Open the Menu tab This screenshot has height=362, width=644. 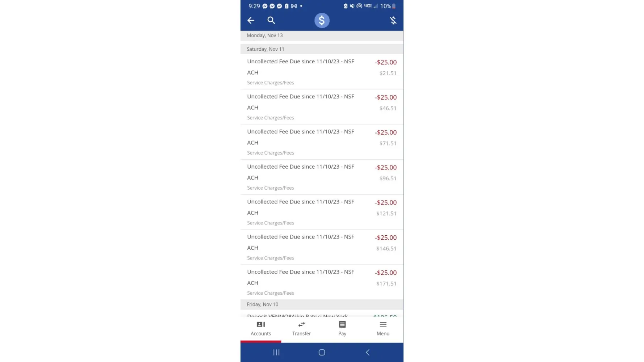coord(383,328)
